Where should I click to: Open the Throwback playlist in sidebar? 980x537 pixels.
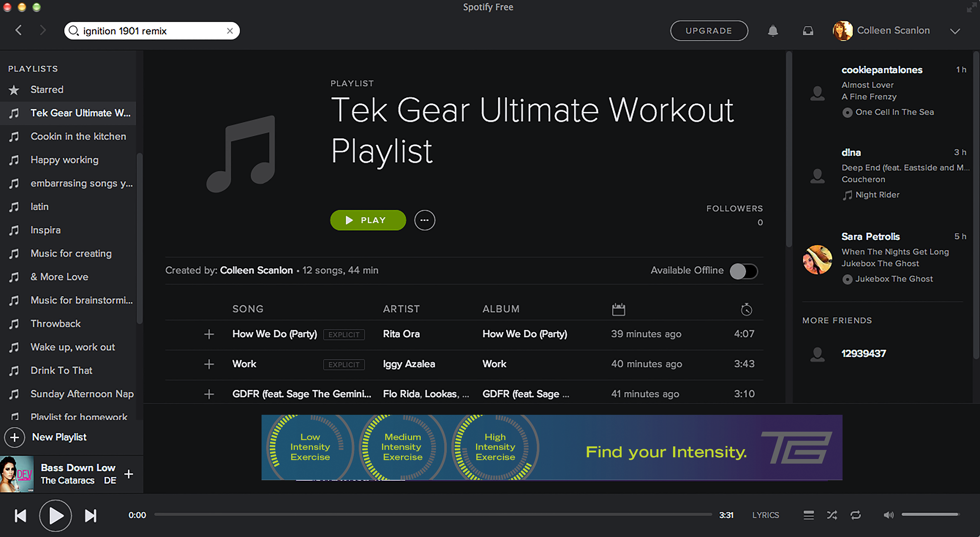click(56, 324)
